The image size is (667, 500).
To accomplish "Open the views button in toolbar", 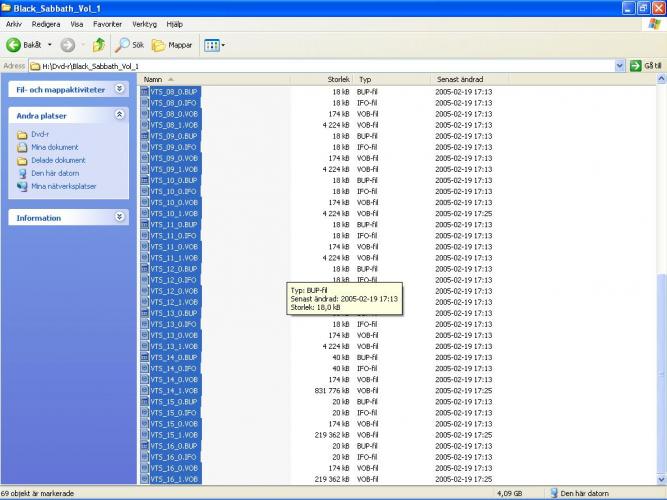I will point(214,45).
